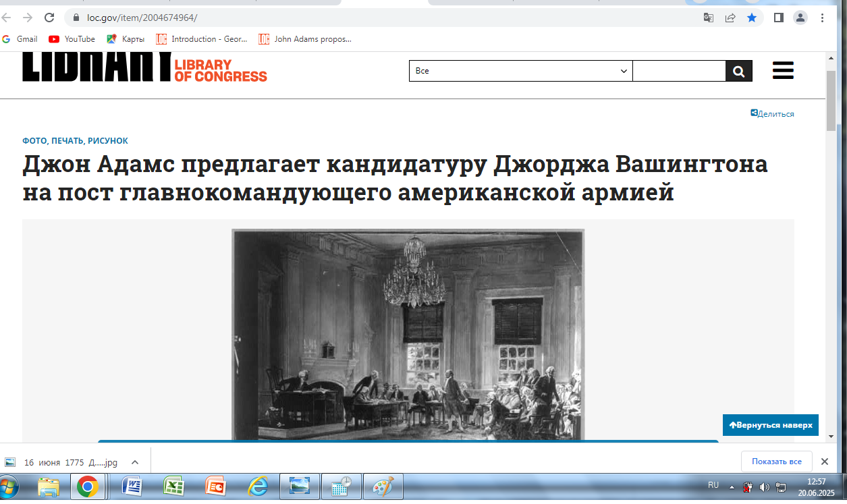The height and width of the screenshot is (504, 847).
Task: Open the John Adams engraving image
Action: tap(408, 335)
